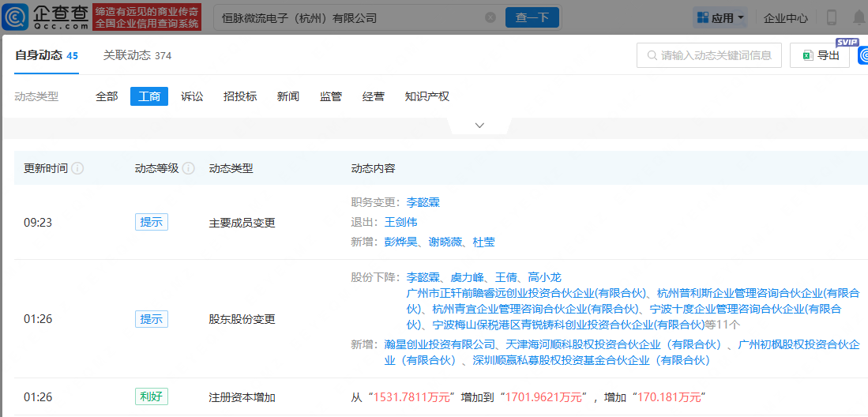Click the value 1531.7811万元
The height and width of the screenshot is (417, 868).
[410, 397]
